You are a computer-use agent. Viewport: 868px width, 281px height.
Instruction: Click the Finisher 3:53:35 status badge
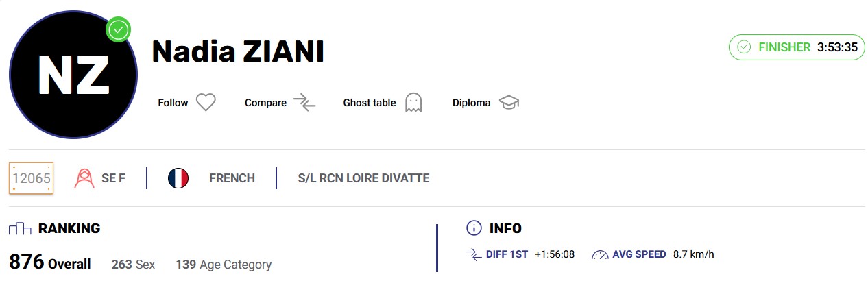click(797, 47)
